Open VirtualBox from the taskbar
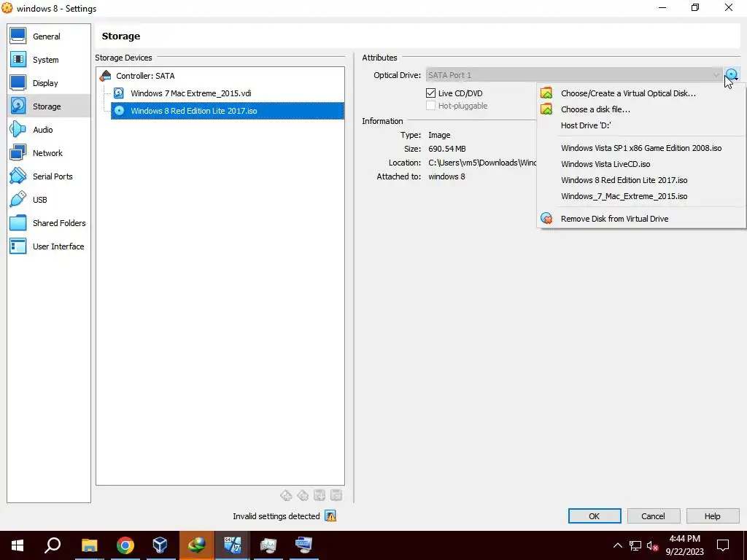 click(x=160, y=545)
